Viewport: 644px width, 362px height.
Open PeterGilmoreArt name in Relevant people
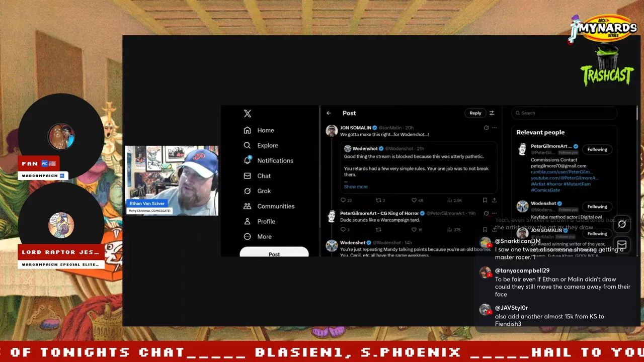[551, 146]
